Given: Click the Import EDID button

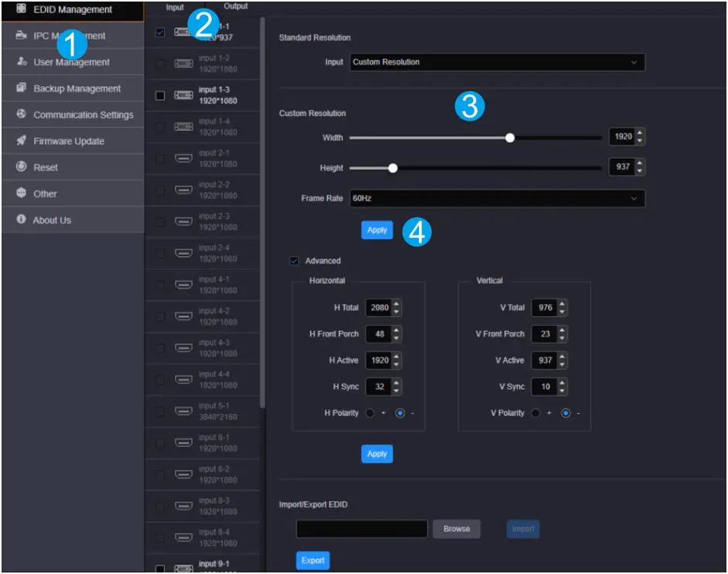Looking at the screenshot, I should [522, 529].
